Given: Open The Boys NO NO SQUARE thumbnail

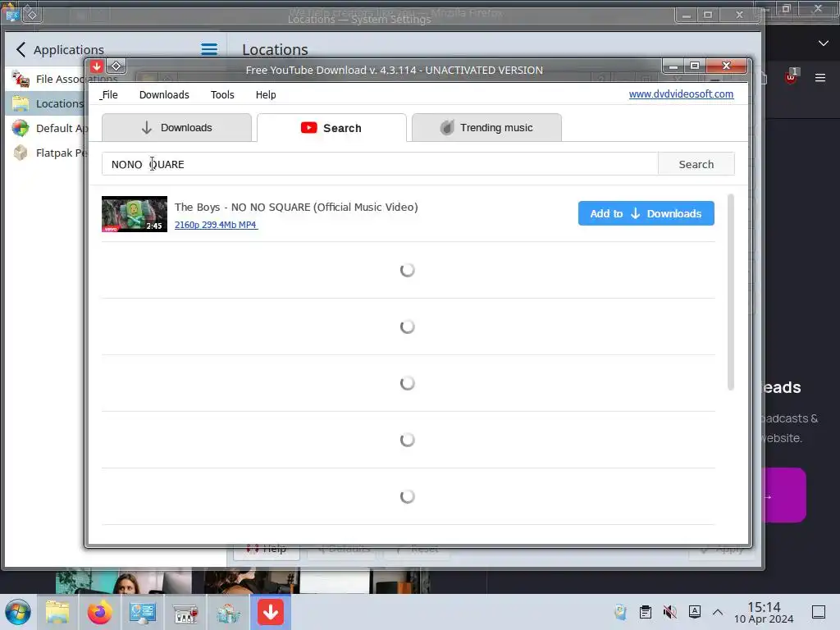Looking at the screenshot, I should click(x=135, y=214).
